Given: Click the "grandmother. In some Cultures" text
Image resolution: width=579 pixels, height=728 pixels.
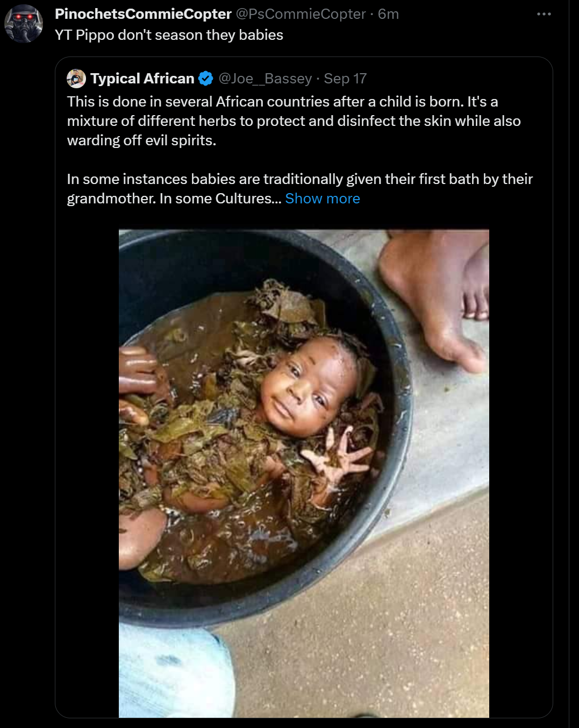Looking at the screenshot, I should click(x=174, y=199).
